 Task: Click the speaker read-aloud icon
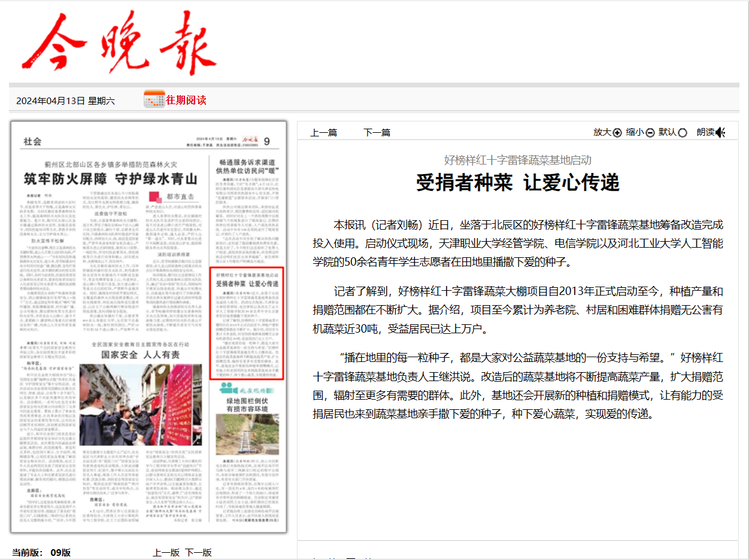click(x=720, y=132)
